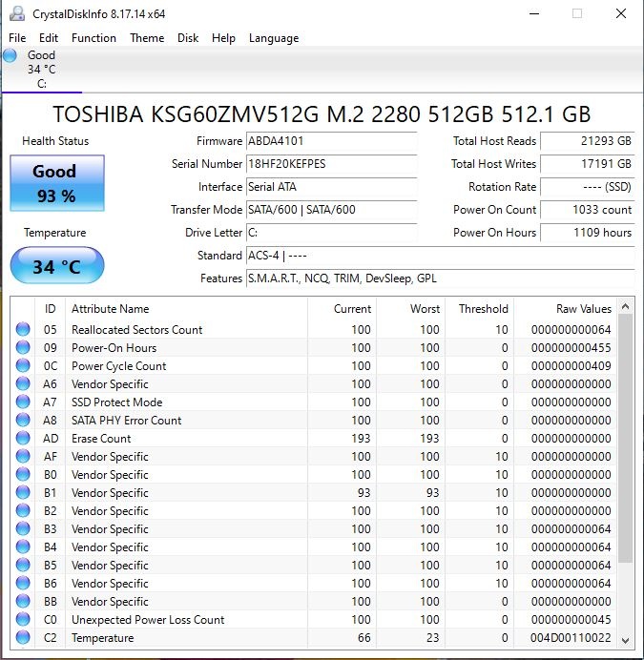Image resolution: width=644 pixels, height=660 pixels.
Task: Click the Transfer Mode field SATA/600
Action: point(331,210)
